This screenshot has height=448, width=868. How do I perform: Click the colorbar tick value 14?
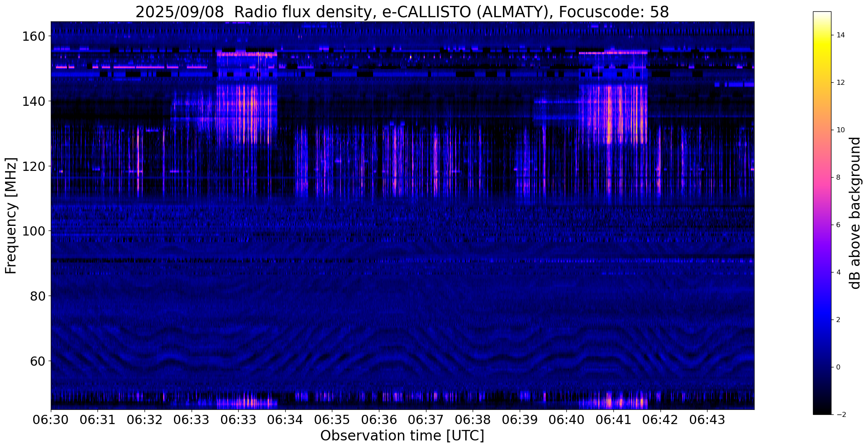click(840, 35)
